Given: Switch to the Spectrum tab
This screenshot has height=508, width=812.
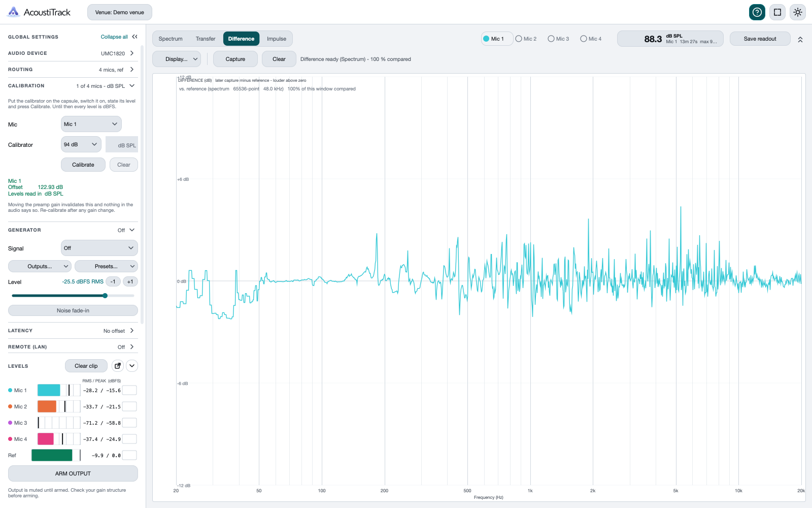Looking at the screenshot, I should (171, 39).
